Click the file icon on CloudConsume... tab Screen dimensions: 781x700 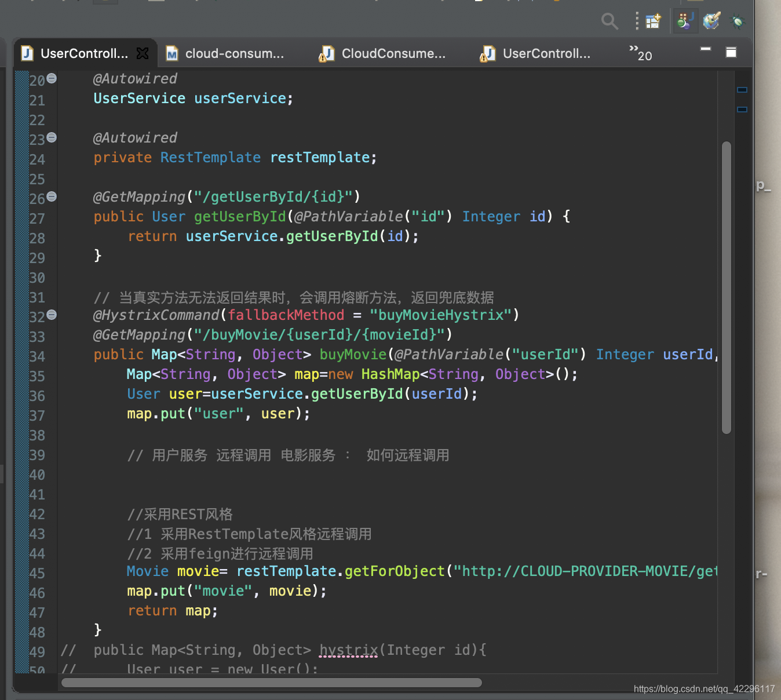pos(326,54)
